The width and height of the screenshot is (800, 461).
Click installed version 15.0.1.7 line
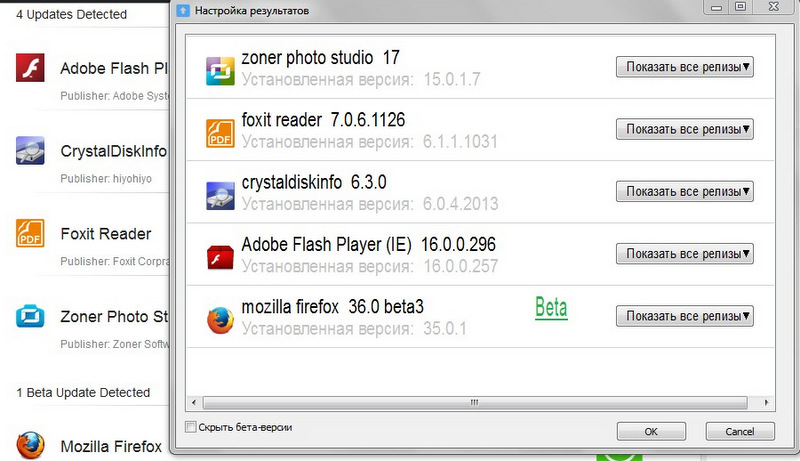tap(361, 80)
